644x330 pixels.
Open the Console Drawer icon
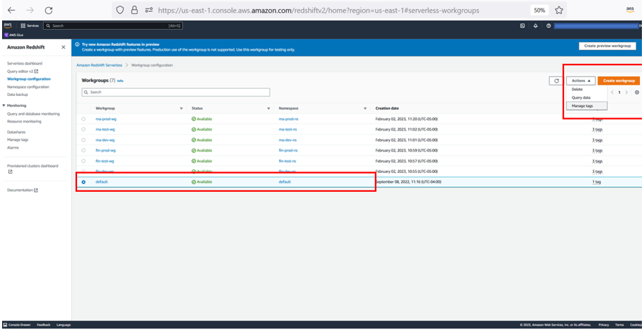pos(5,324)
